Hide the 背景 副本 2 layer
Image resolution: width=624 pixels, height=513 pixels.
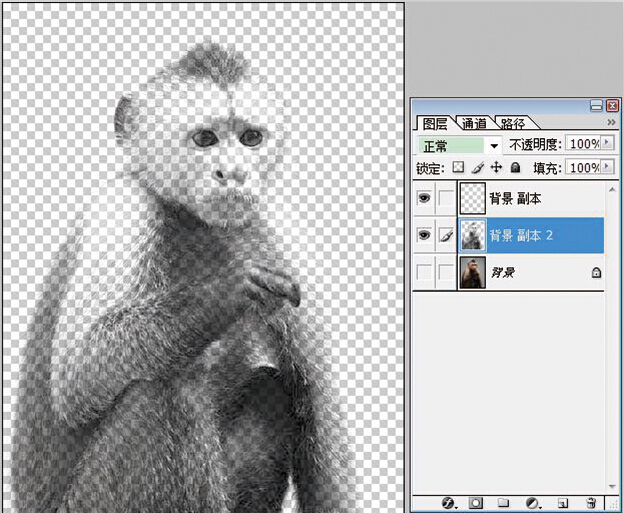(423, 236)
